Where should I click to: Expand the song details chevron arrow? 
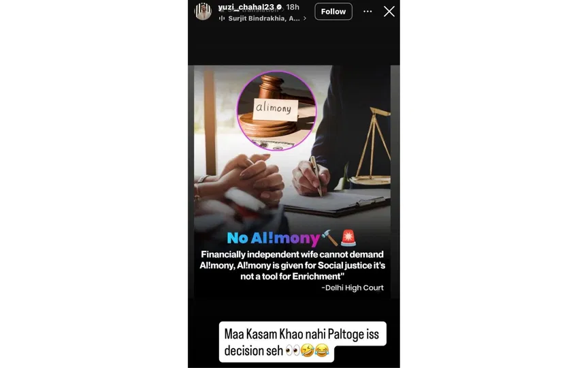(x=304, y=18)
